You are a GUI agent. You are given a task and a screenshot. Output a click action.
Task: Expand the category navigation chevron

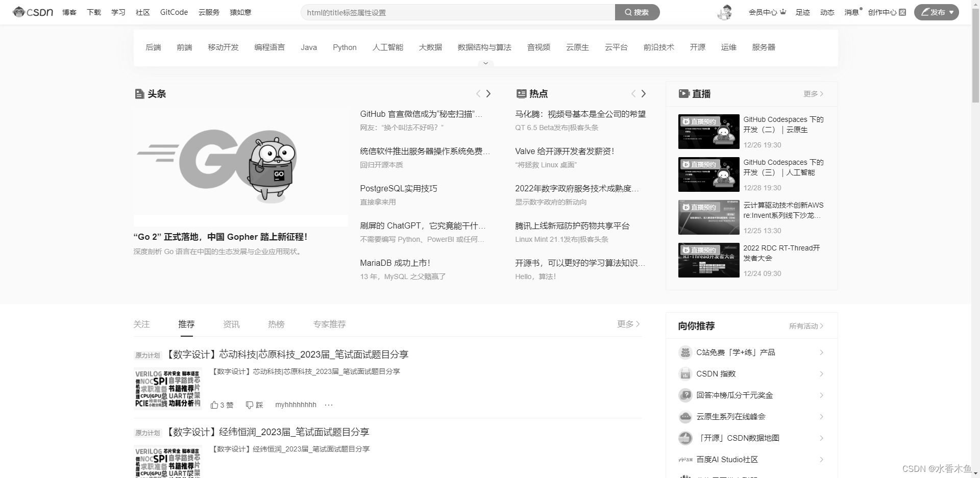click(485, 63)
